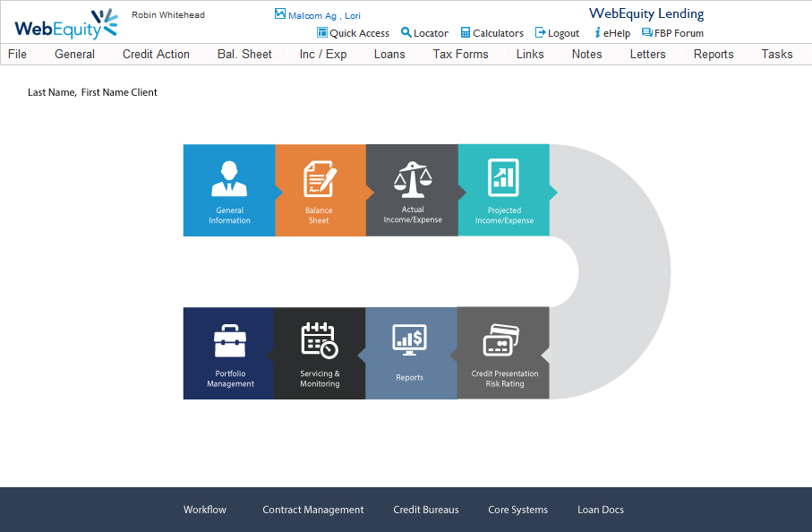Open the Loans menu
Viewport: 812px width, 532px height.
pos(389,55)
